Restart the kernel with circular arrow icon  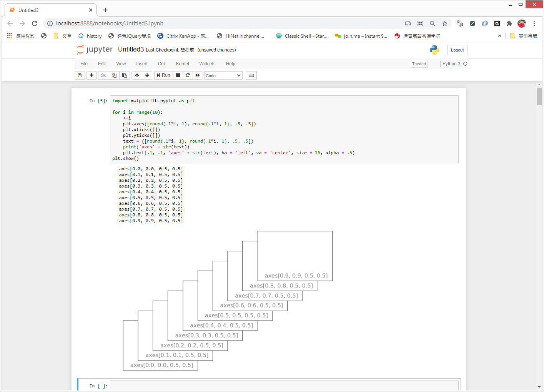[188, 75]
